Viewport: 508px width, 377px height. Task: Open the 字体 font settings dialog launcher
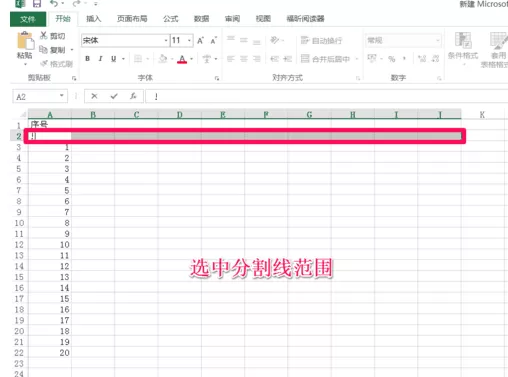click(217, 78)
